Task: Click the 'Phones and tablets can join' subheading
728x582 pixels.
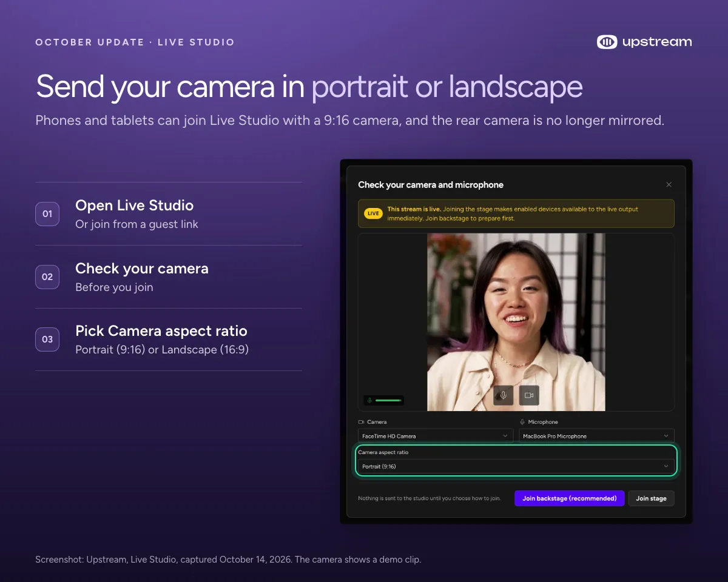Action: (x=350, y=120)
